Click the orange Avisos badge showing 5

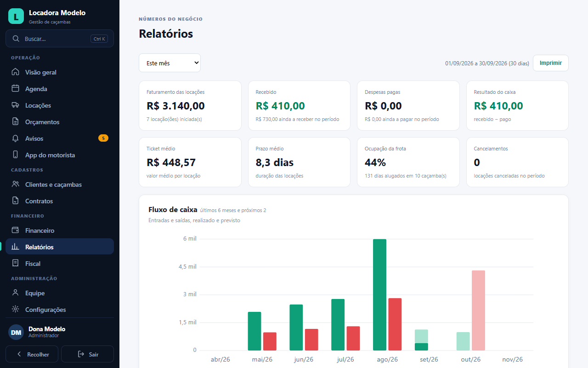point(103,138)
